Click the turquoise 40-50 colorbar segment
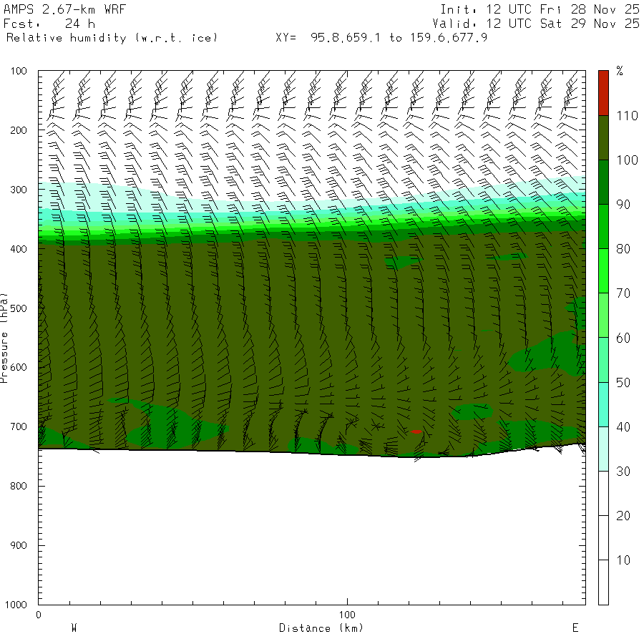644x644 pixels. (603, 404)
